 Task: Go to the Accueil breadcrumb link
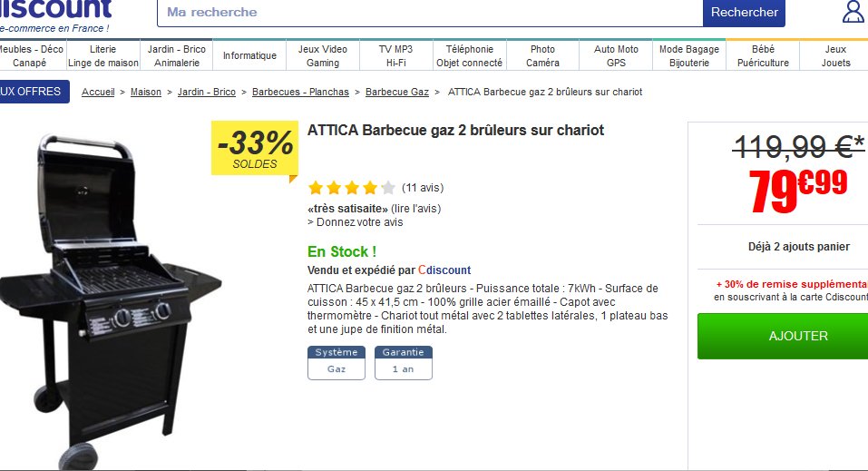coord(98,92)
